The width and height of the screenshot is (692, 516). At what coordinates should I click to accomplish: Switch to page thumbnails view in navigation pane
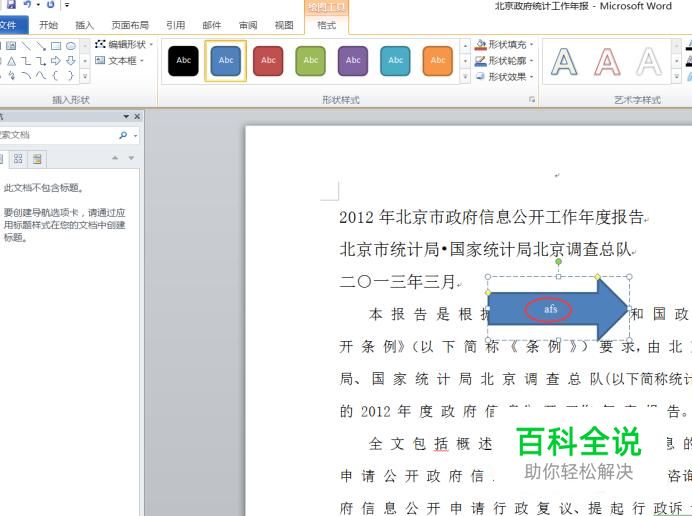pyautogui.click(x=18, y=159)
